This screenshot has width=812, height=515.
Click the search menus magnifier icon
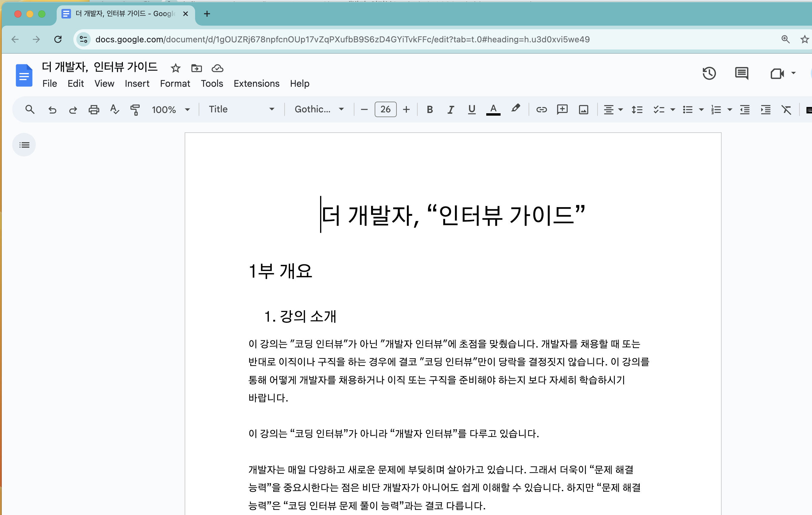30,109
